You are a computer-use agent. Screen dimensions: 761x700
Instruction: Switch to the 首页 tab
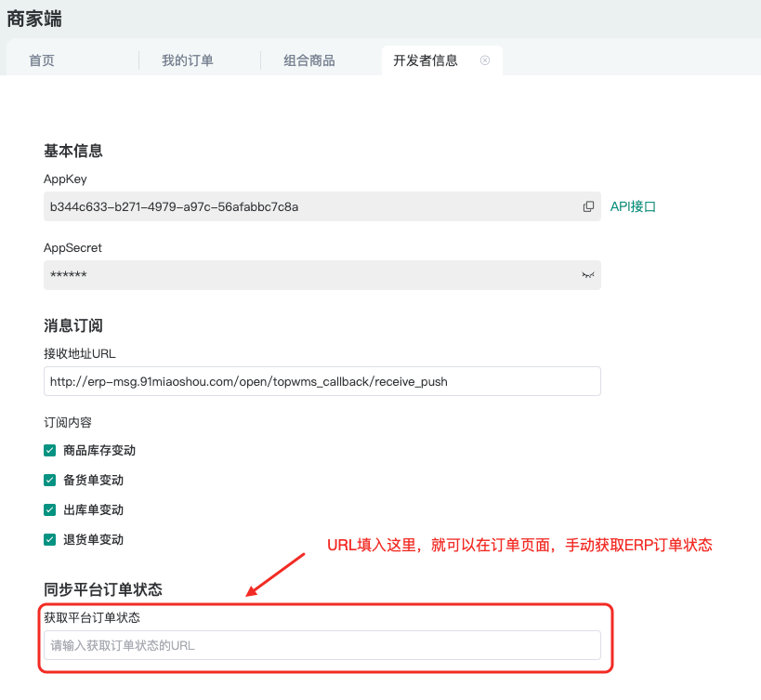pos(42,60)
